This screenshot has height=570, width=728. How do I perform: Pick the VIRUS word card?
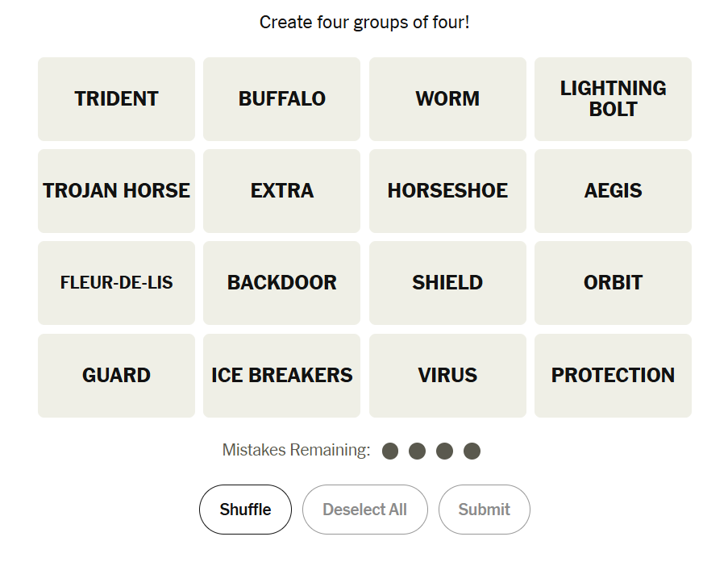pos(447,376)
